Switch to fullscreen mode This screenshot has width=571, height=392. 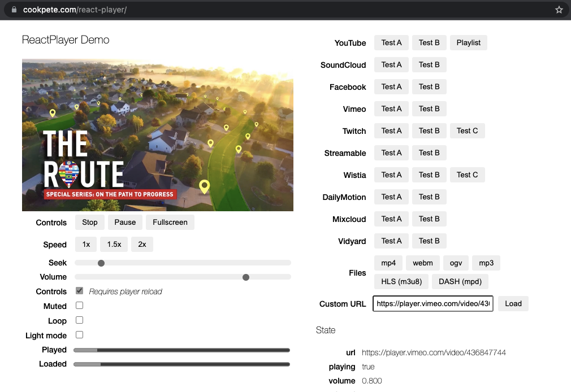[170, 222]
